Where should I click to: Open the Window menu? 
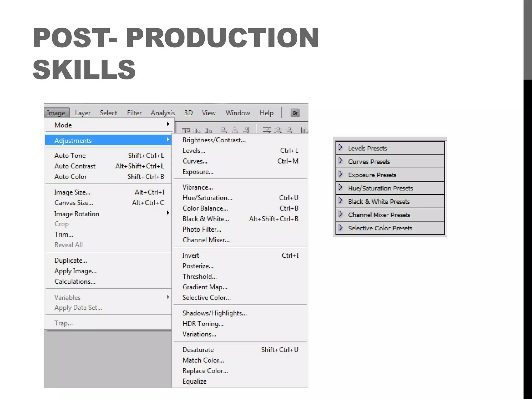tap(238, 113)
